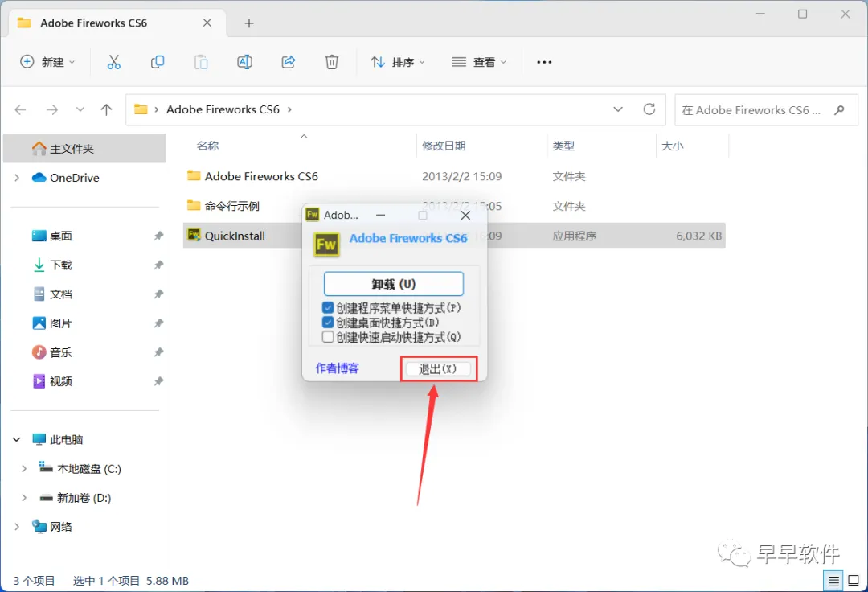Open the 查看 view dropdown
The image size is (868, 592).
point(479,62)
